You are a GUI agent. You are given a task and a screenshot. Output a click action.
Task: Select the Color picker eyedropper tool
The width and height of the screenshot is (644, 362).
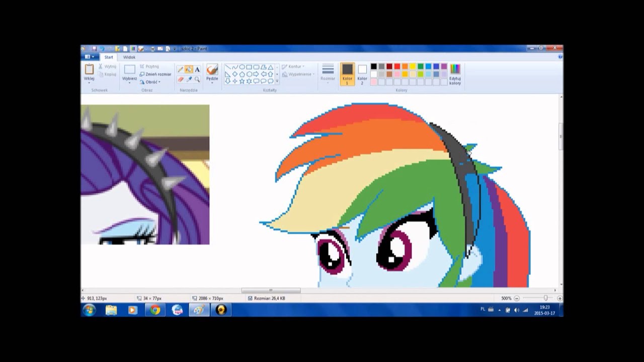pyautogui.click(x=189, y=79)
